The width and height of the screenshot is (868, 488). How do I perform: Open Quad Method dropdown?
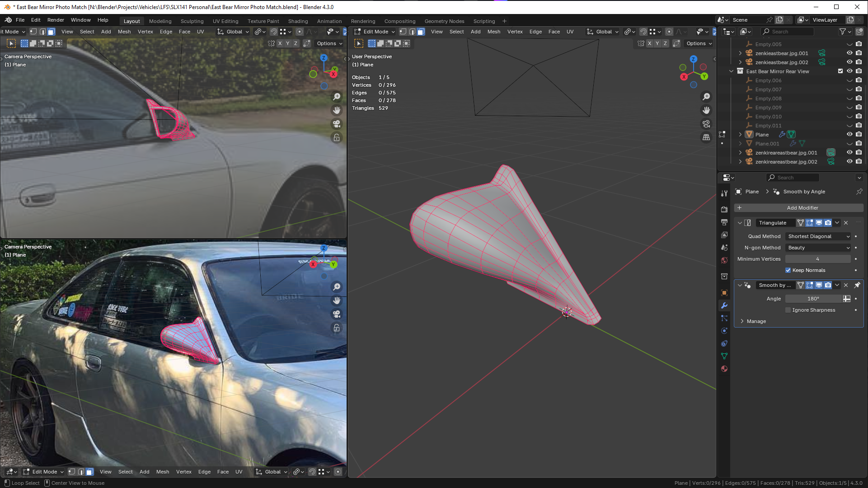click(x=818, y=236)
